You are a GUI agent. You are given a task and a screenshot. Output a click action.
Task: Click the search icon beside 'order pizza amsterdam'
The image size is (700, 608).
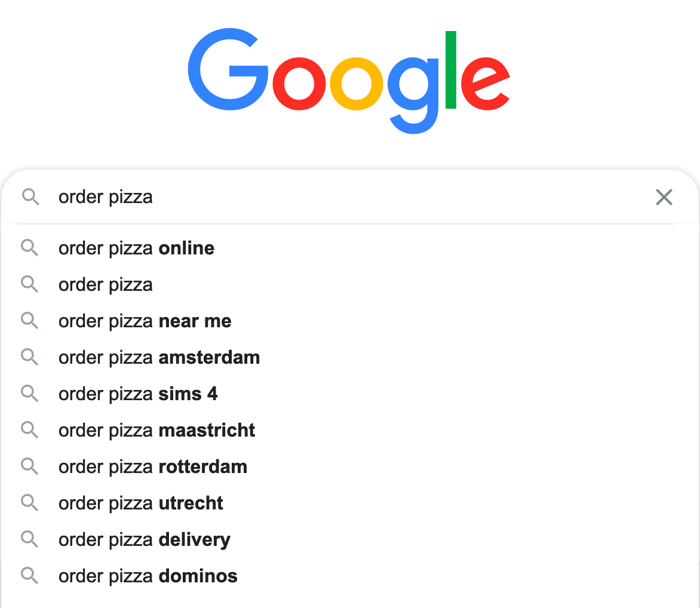30,357
